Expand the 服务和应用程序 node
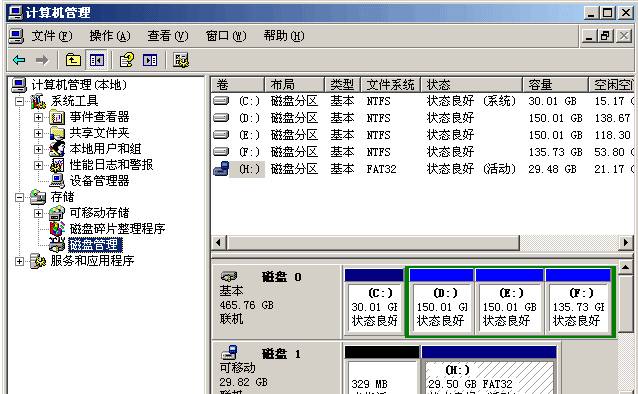 [x=20, y=261]
